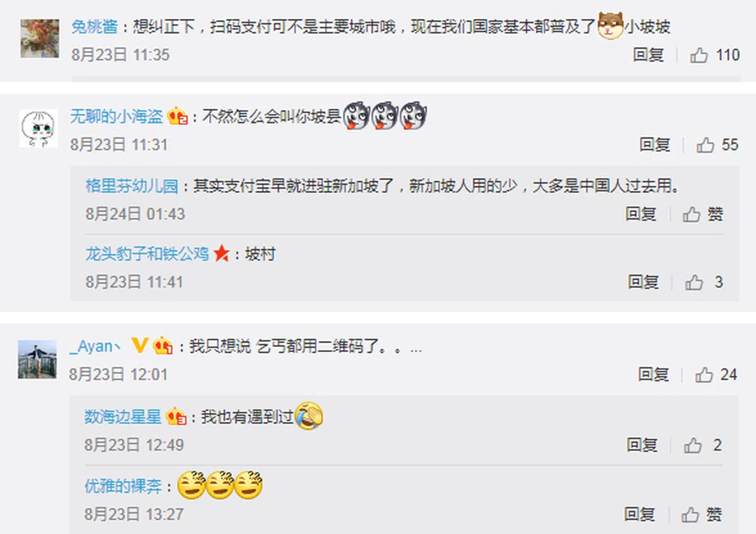Image resolution: width=756 pixels, height=534 pixels.
Task: Click the crown badge next to 无聊的小海盗
Action: tap(178, 116)
